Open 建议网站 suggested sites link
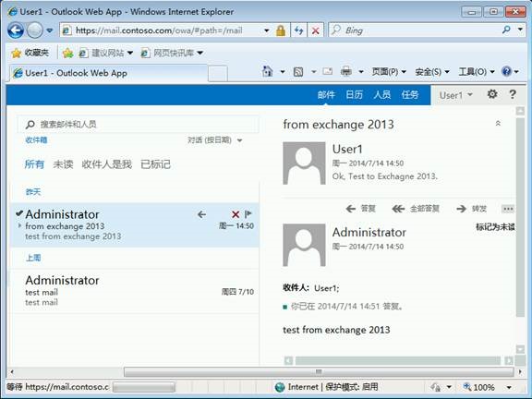The image size is (532, 399). [x=105, y=53]
